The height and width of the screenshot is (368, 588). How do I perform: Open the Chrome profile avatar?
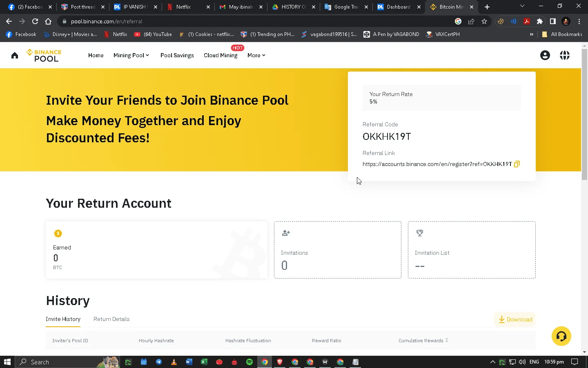tap(566, 21)
